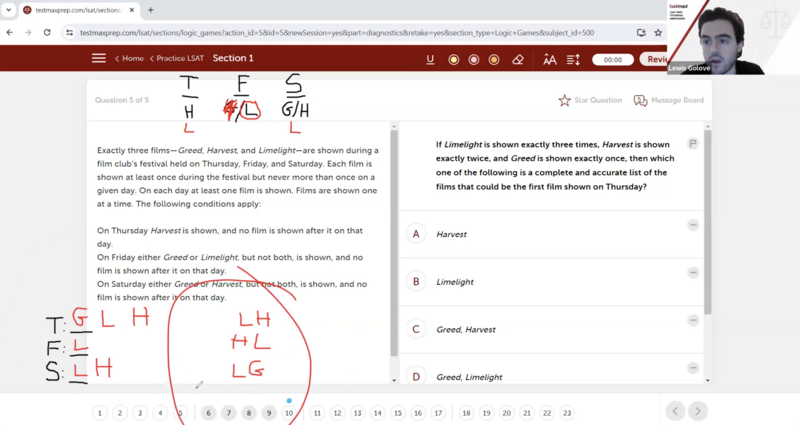Click the line spacing icon
The image size is (800, 425).
[x=573, y=59]
